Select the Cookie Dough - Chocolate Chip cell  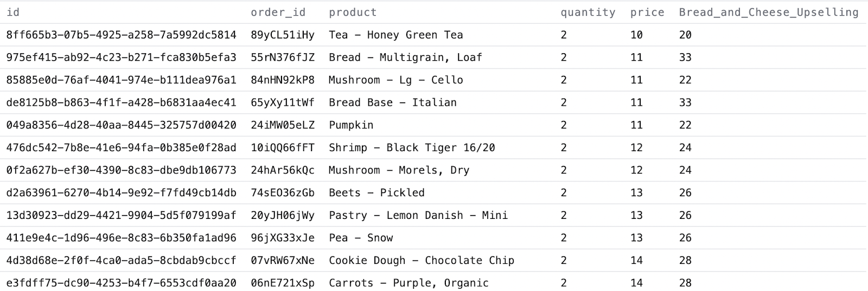click(421, 260)
